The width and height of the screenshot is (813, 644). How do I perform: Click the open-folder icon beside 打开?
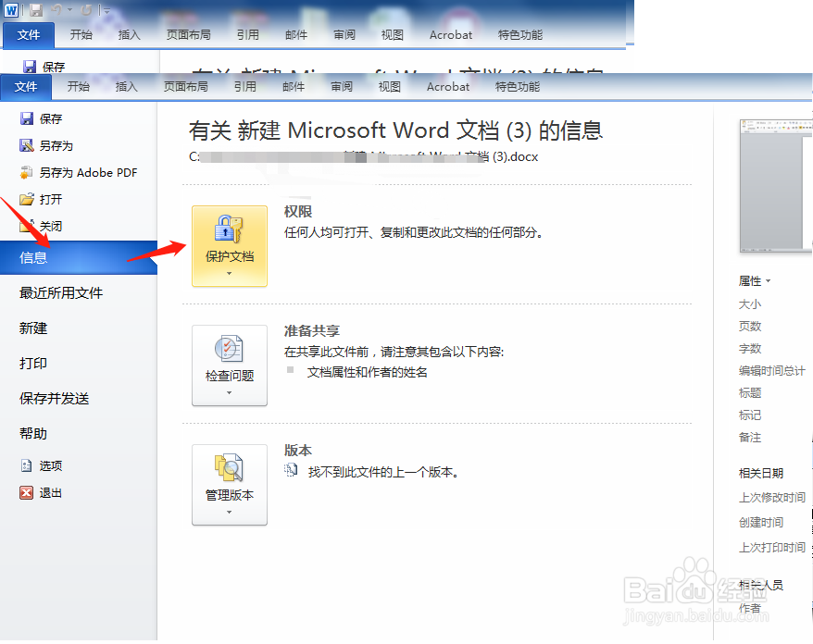point(27,200)
